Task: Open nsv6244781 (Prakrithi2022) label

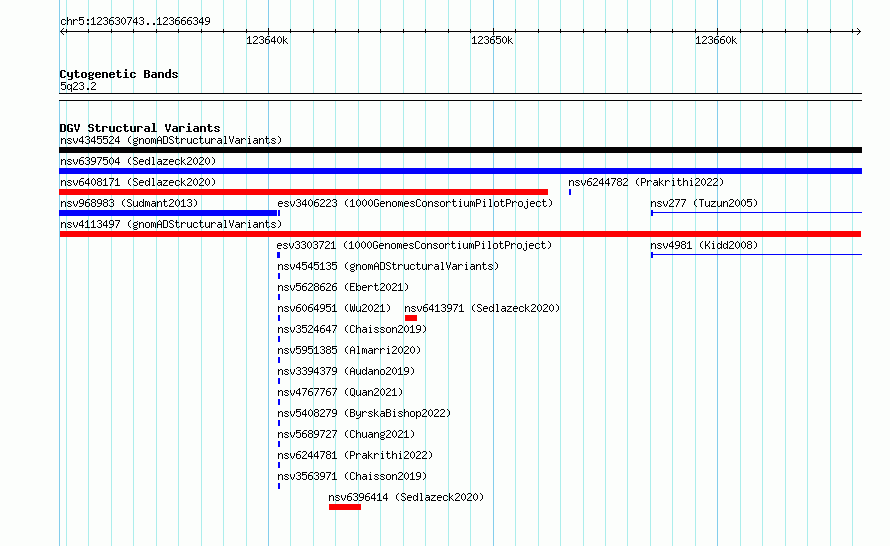Action: pos(355,455)
